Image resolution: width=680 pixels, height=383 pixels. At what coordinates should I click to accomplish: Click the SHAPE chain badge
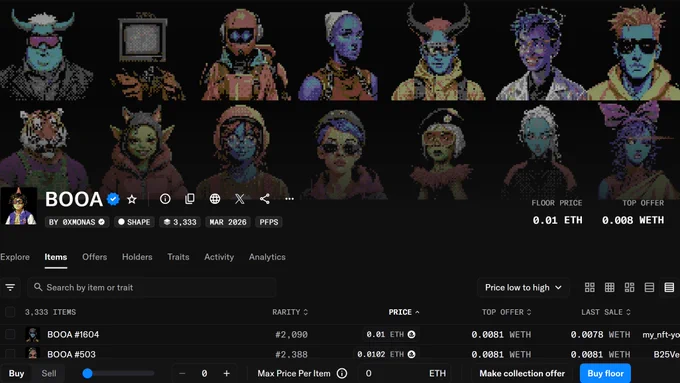click(134, 222)
